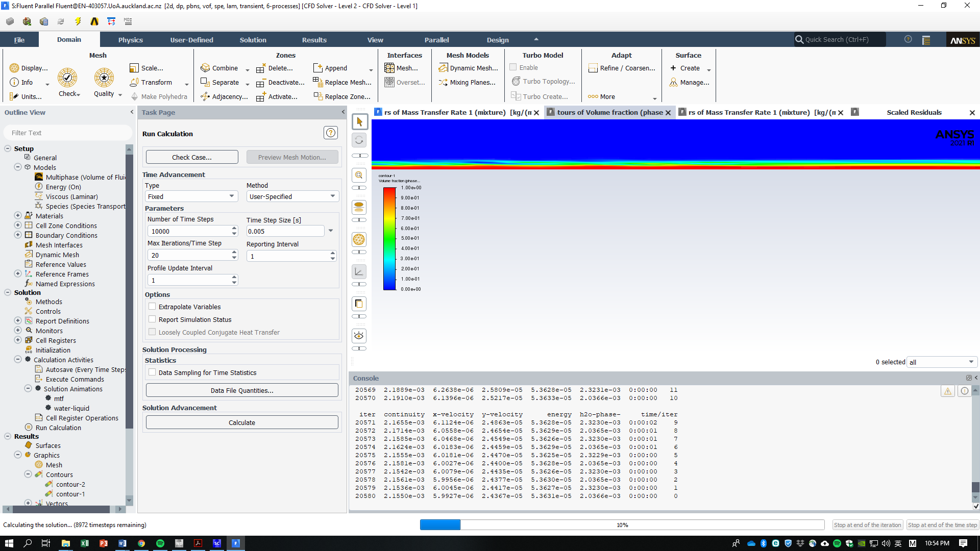Select the Volume fraction contours tab
This screenshot has width=980, height=551.
pos(609,112)
